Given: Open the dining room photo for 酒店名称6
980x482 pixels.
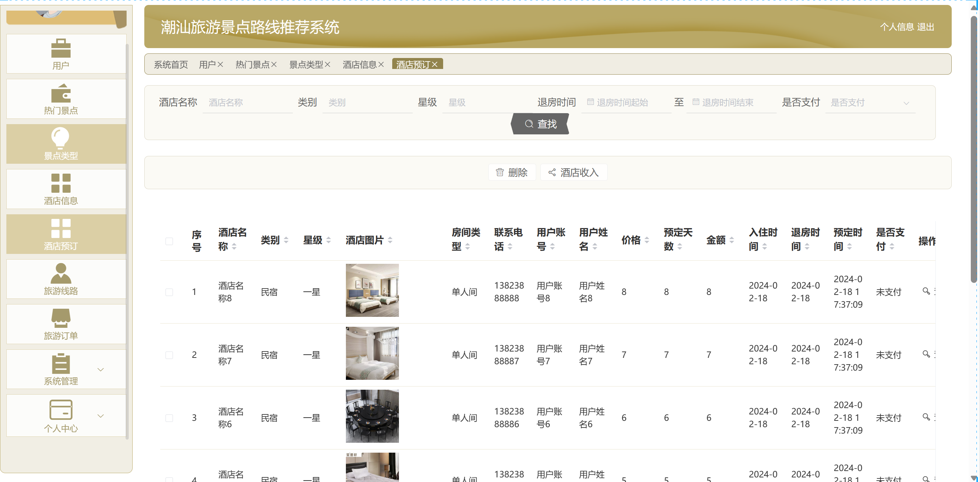Looking at the screenshot, I should (372, 416).
